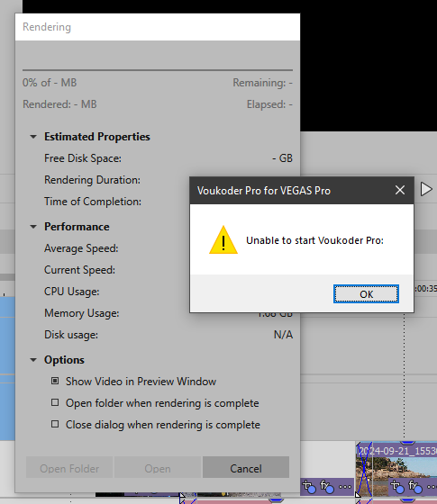Click OK in the Voukoder Pro error dialog
This screenshot has width=437, height=504.
tap(366, 293)
